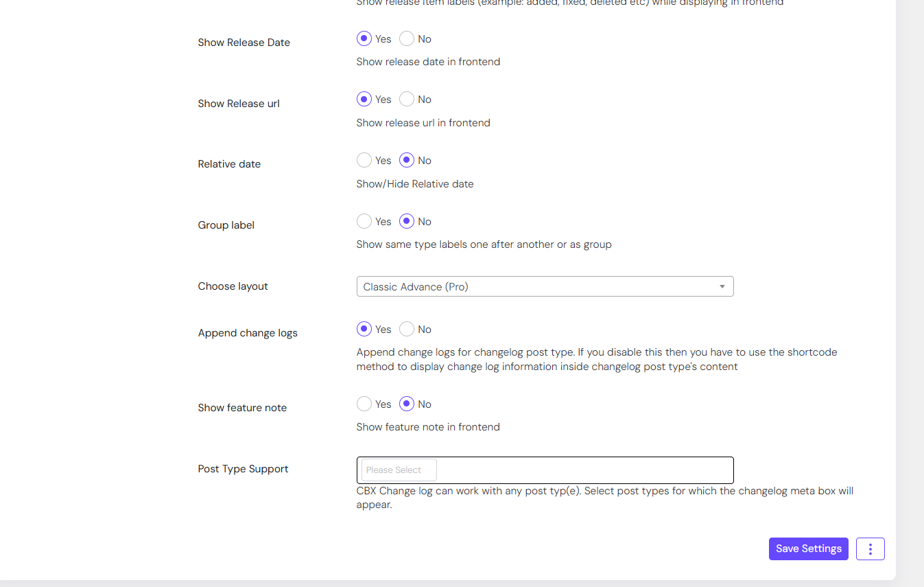Click the Show Release Date label
This screenshot has height=587, width=924.
point(244,43)
